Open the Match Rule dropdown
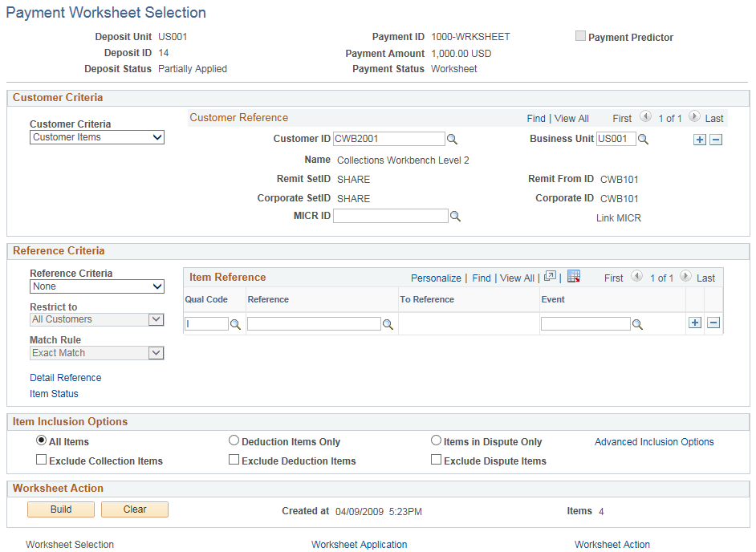Screen dimensions: 756x552 point(96,353)
